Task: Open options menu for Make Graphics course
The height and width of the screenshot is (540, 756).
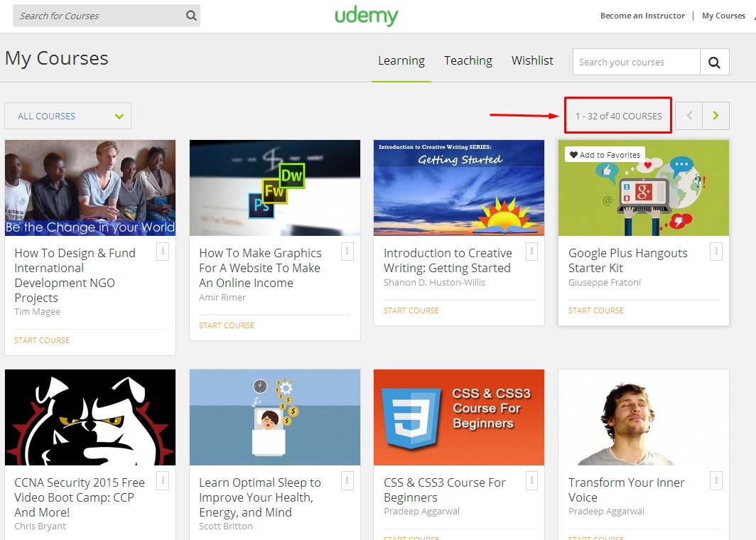Action: pos(347,252)
